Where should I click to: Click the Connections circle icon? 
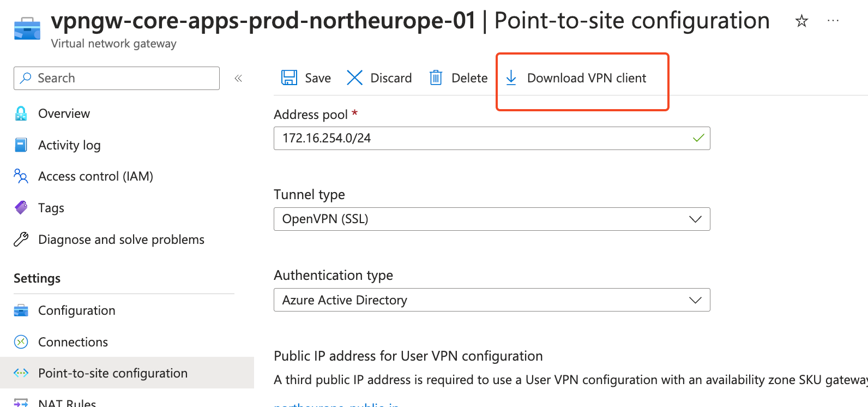pos(21,342)
